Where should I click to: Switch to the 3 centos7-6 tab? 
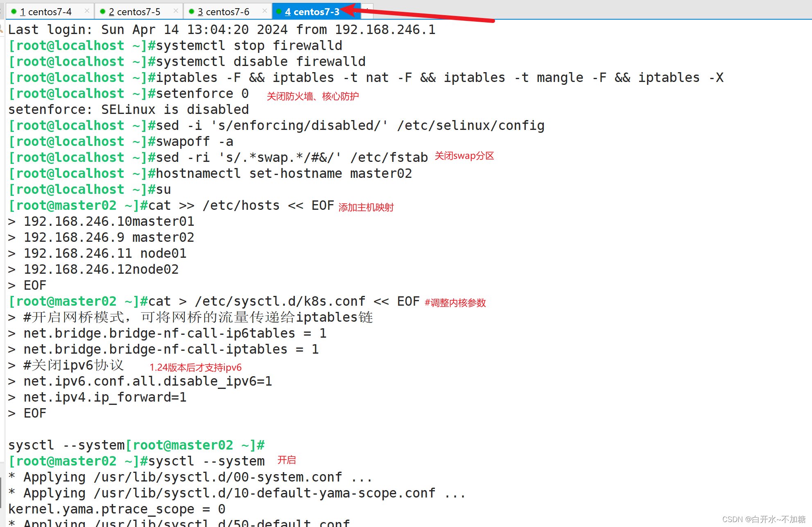click(x=227, y=11)
